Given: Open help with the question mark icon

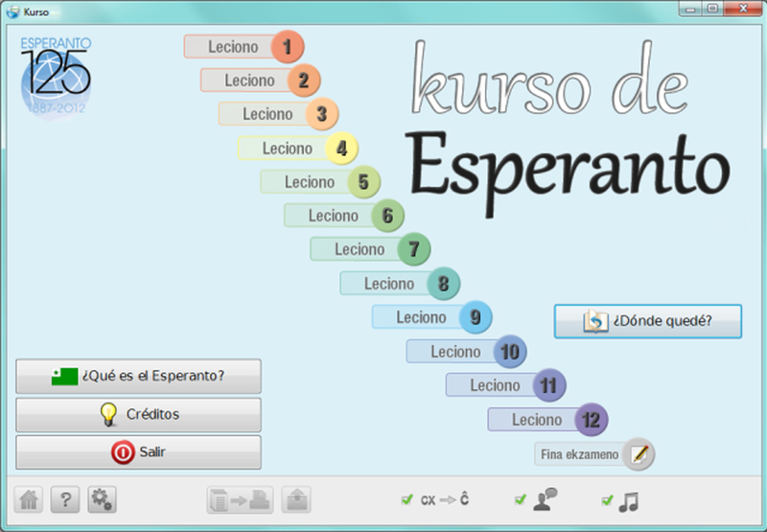Looking at the screenshot, I should pos(65,499).
